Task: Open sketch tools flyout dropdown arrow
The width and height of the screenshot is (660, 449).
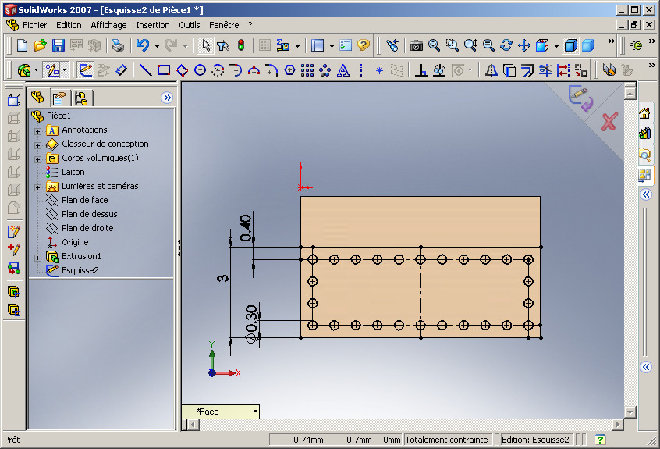Action: [x=64, y=71]
